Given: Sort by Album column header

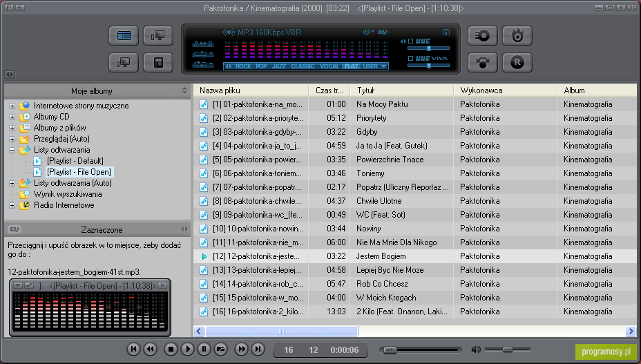Looking at the screenshot, I should (597, 90).
